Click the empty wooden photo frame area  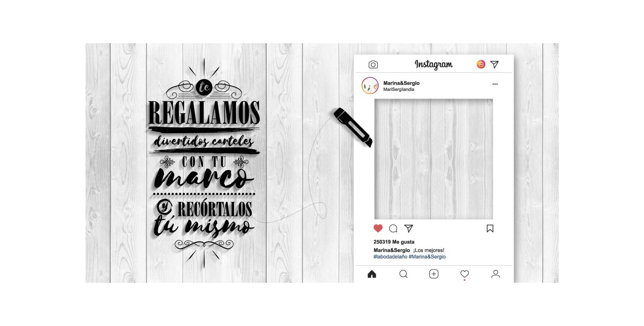tap(434, 159)
